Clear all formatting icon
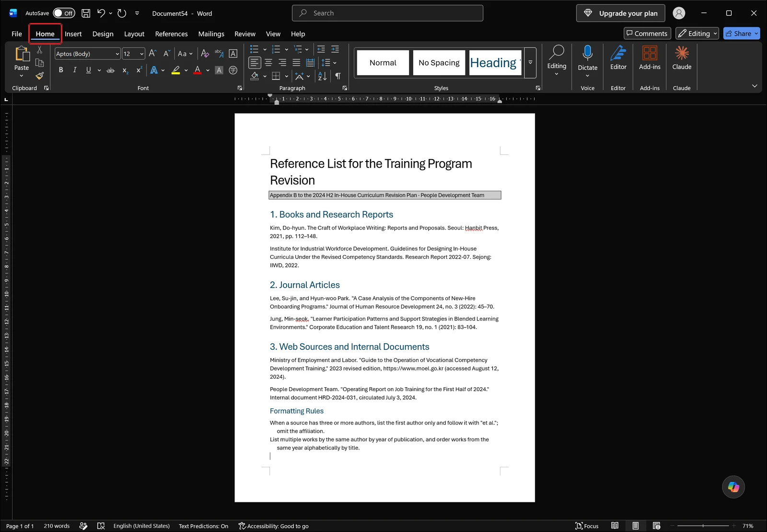Screen dimensions: 767x532 pos(205,54)
